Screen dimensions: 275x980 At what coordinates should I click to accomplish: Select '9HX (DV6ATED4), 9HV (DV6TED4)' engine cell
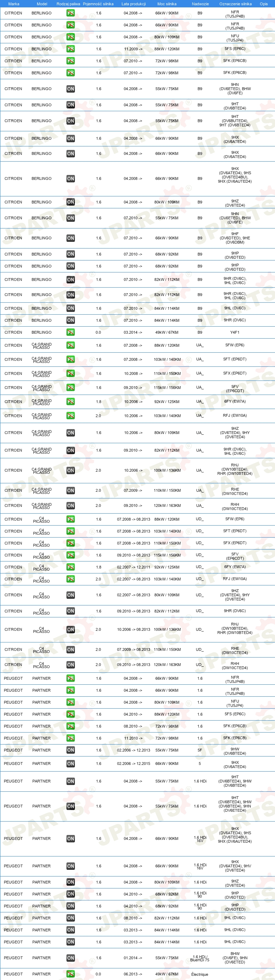[x=235, y=866]
